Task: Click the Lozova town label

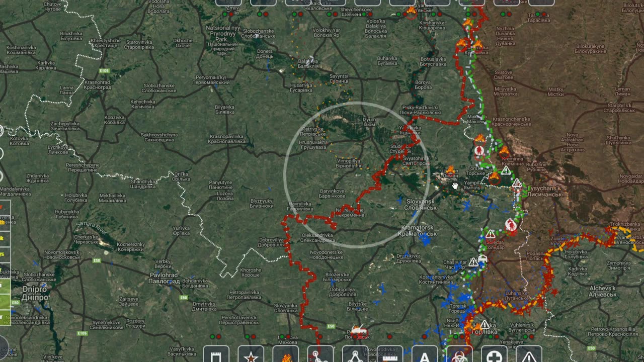Action: tap(224, 196)
